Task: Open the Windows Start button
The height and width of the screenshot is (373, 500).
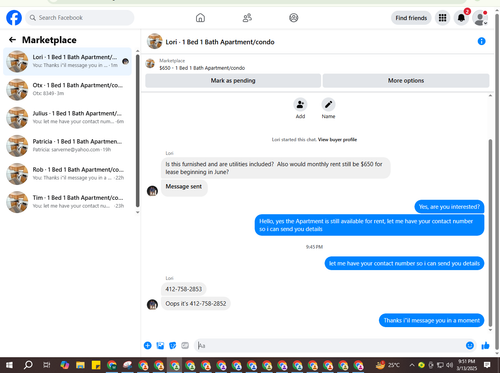Action: (9, 365)
